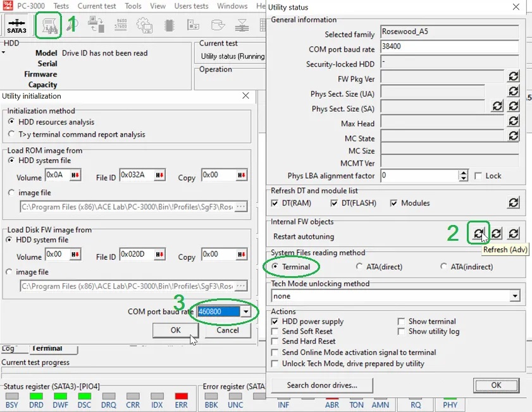Click the SATA3 port toolbar icon

16,26
